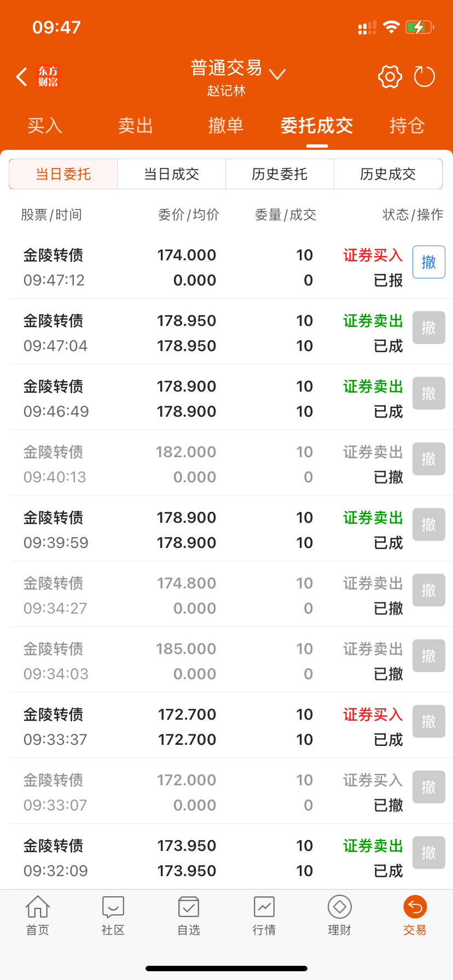The image size is (453, 980).
Task: Select 当日成交 segment
Action: (172, 174)
